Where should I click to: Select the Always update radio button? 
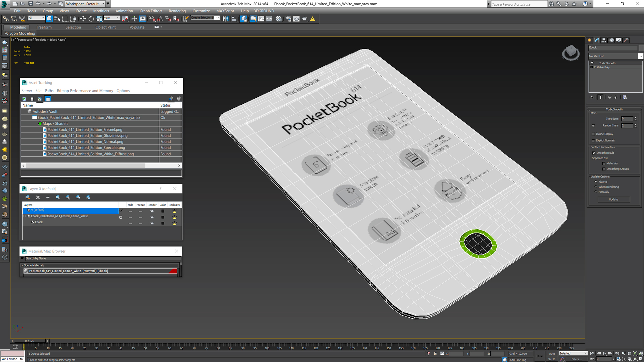(596, 182)
